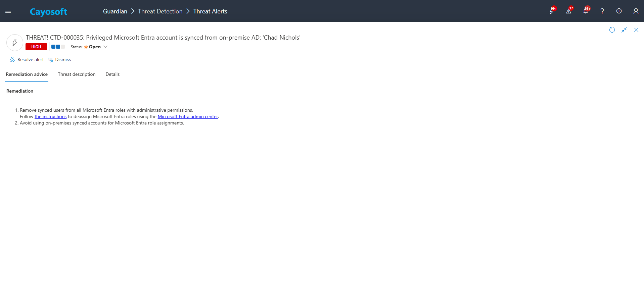This screenshot has width=644, height=305.
Task: Expand the Status Open dropdown chevron
Action: click(x=105, y=47)
